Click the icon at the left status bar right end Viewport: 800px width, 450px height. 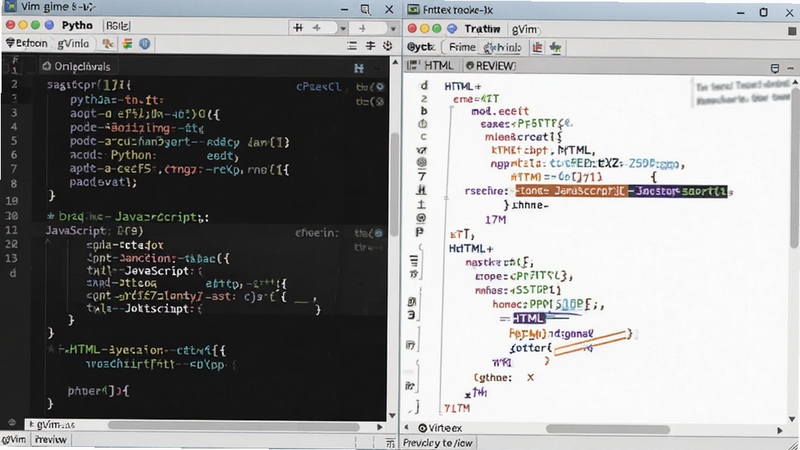[390, 443]
